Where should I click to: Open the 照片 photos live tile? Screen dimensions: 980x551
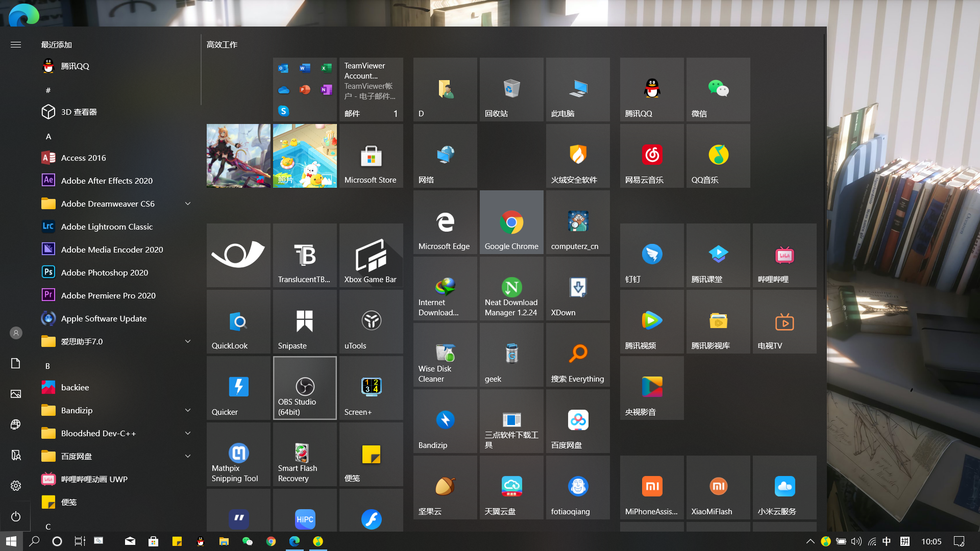pyautogui.click(x=305, y=156)
